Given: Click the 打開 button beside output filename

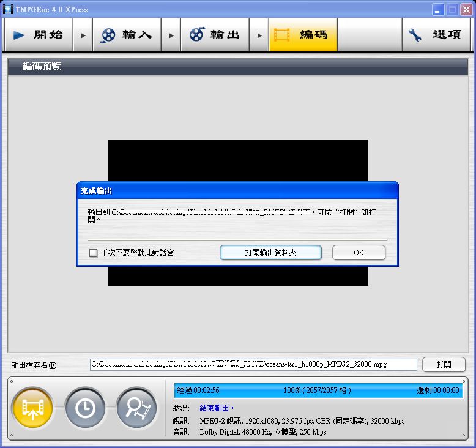Looking at the screenshot, I should tap(444, 365).
